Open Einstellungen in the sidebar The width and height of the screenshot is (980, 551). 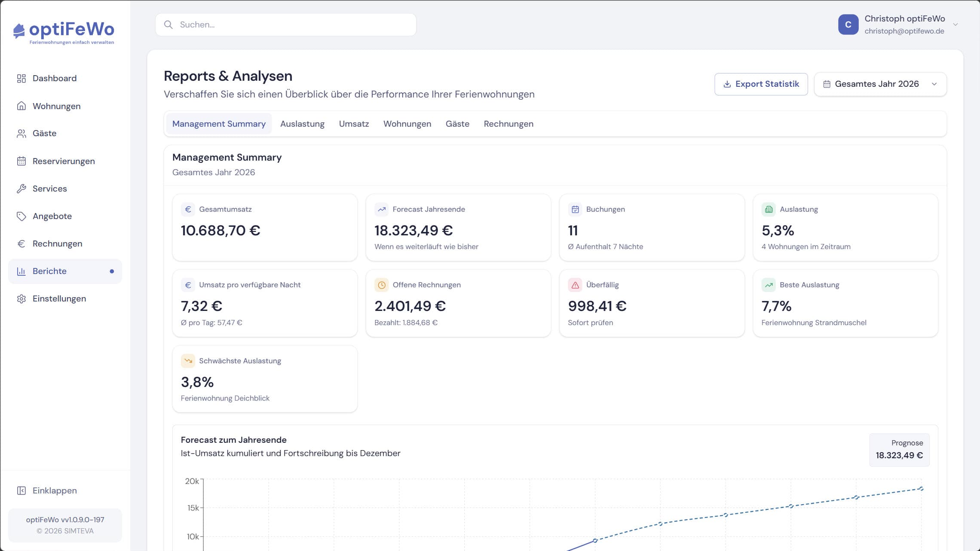point(65,298)
